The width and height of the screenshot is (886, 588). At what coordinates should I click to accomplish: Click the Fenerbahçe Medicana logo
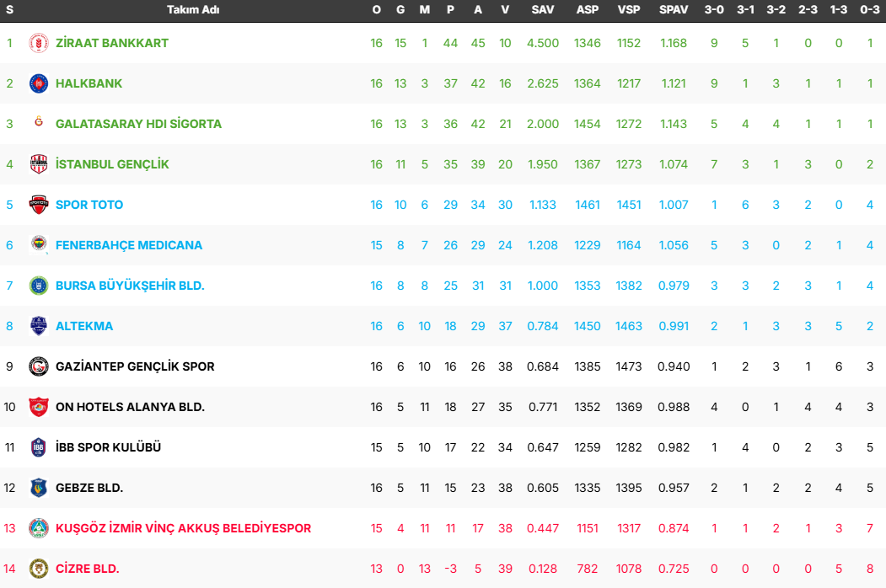point(39,245)
